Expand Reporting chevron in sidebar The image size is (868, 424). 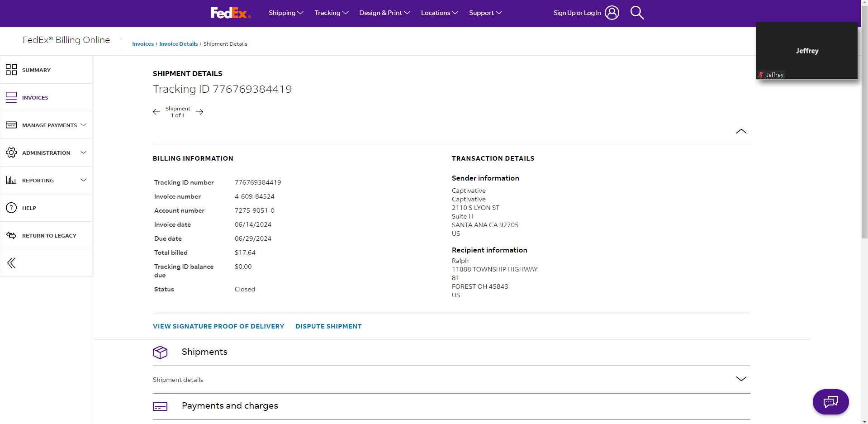tap(83, 180)
